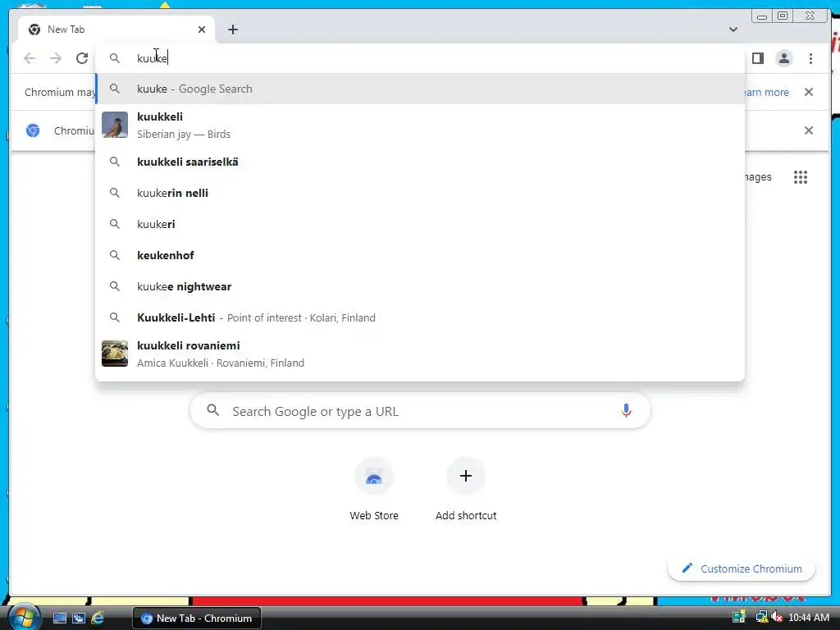The width and height of the screenshot is (840, 630).
Task: Open the profile avatar menu
Action: pyautogui.click(x=783, y=58)
